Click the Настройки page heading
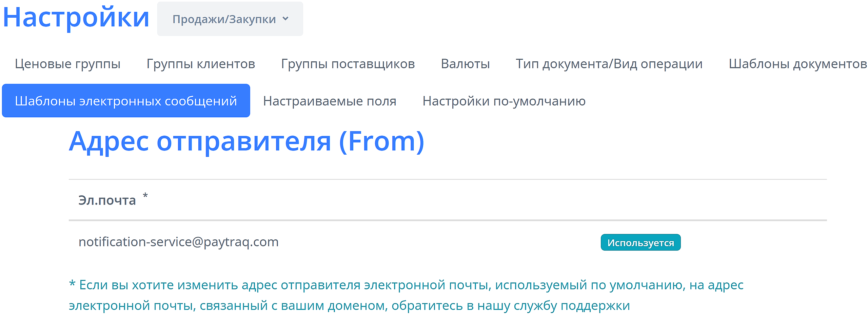Image resolution: width=868 pixels, height=314 pixels. click(x=76, y=18)
